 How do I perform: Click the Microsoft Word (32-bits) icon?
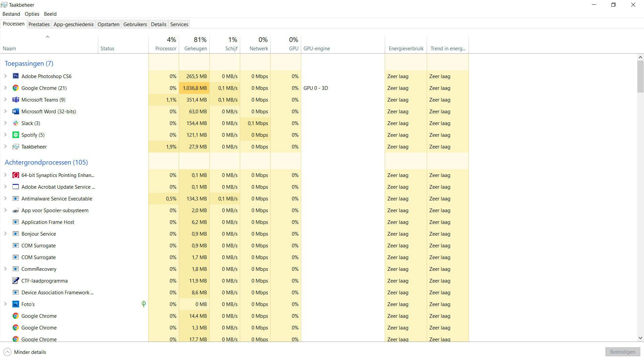point(15,111)
